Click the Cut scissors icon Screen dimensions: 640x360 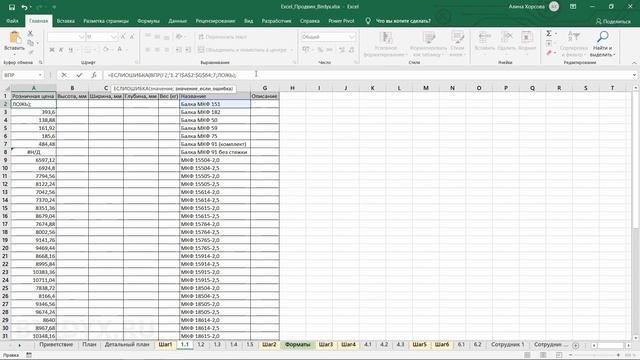pyautogui.click(x=31, y=33)
